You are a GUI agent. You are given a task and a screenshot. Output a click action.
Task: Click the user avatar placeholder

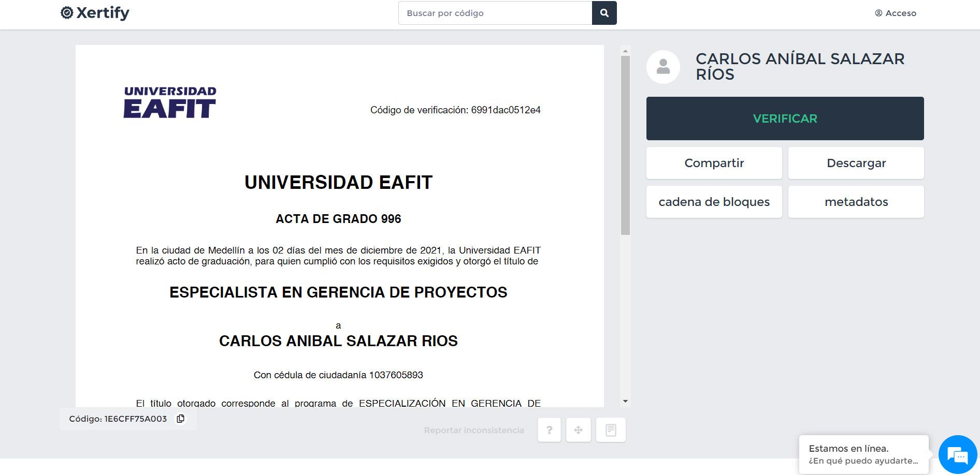663,67
